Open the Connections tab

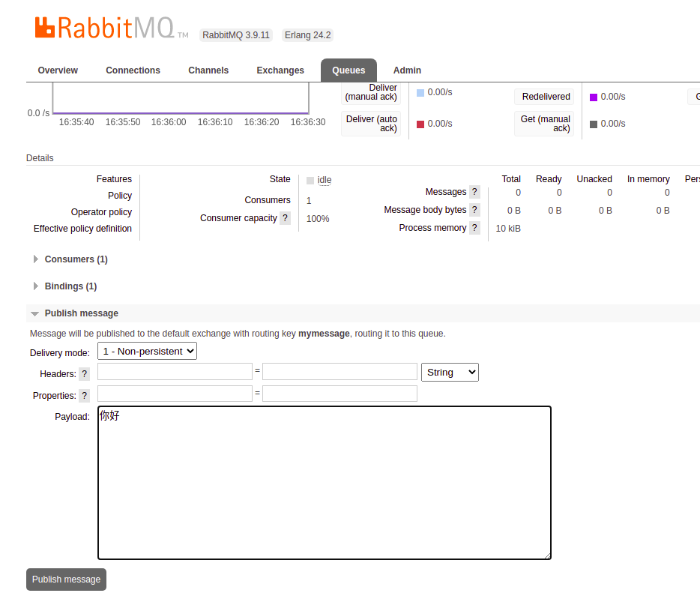point(133,70)
